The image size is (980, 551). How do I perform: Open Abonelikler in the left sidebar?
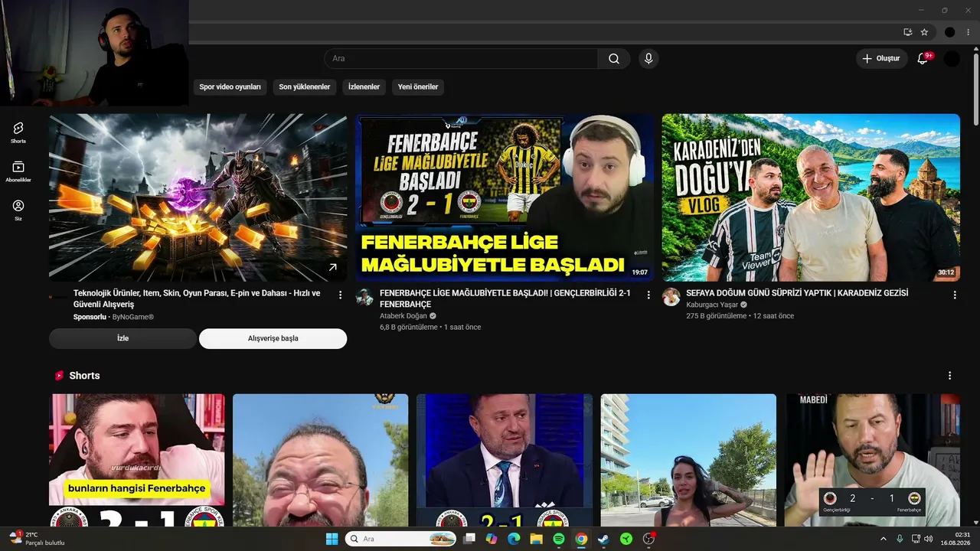[18, 171]
